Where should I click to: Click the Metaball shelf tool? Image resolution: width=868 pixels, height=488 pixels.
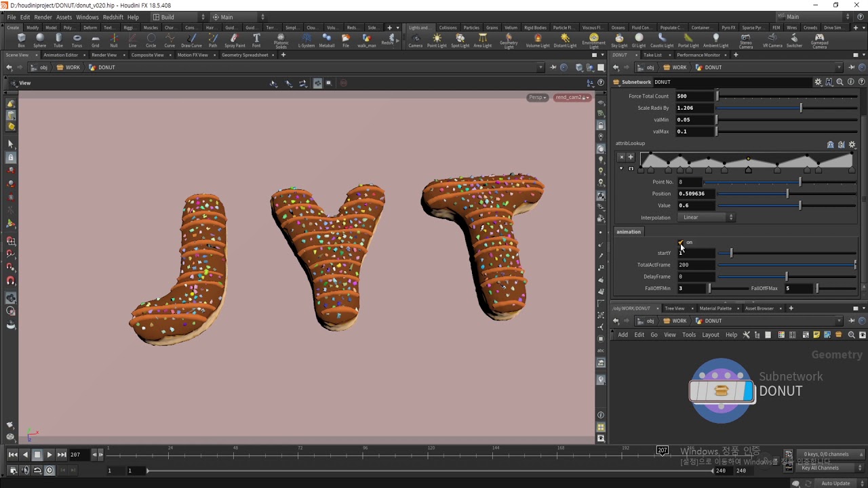pyautogui.click(x=327, y=41)
